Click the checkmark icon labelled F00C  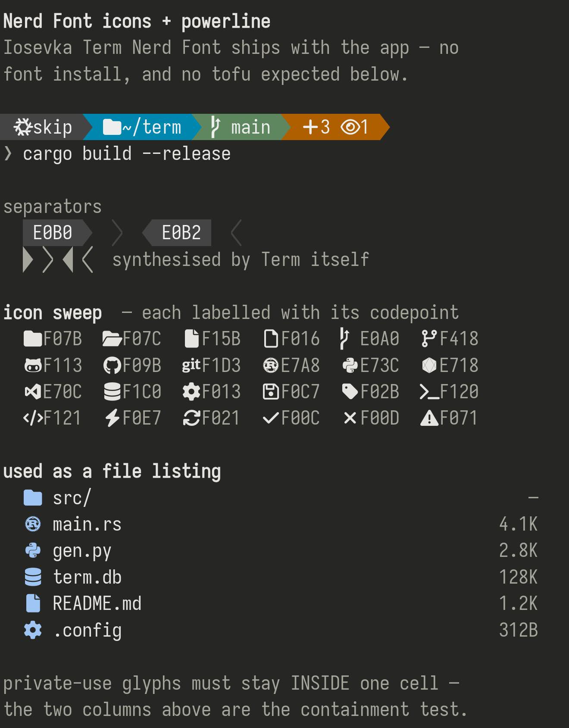[x=271, y=418]
